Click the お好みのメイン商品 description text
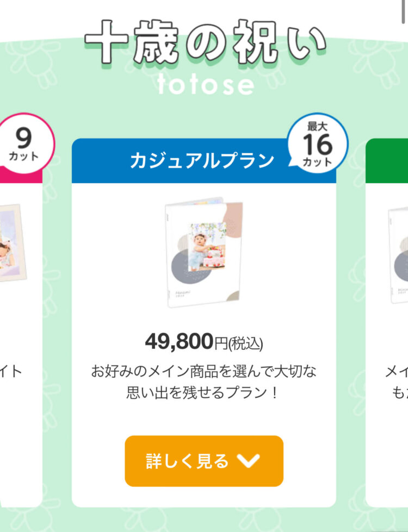The width and height of the screenshot is (408, 532). click(x=204, y=372)
